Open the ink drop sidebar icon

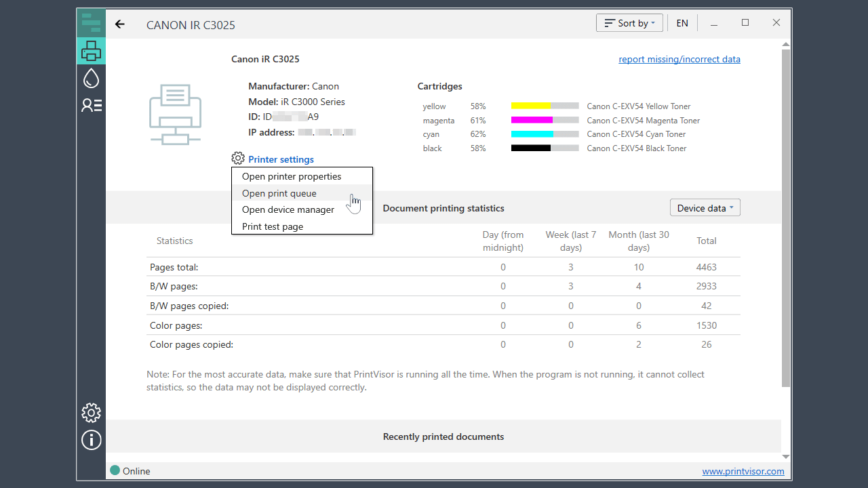91,78
